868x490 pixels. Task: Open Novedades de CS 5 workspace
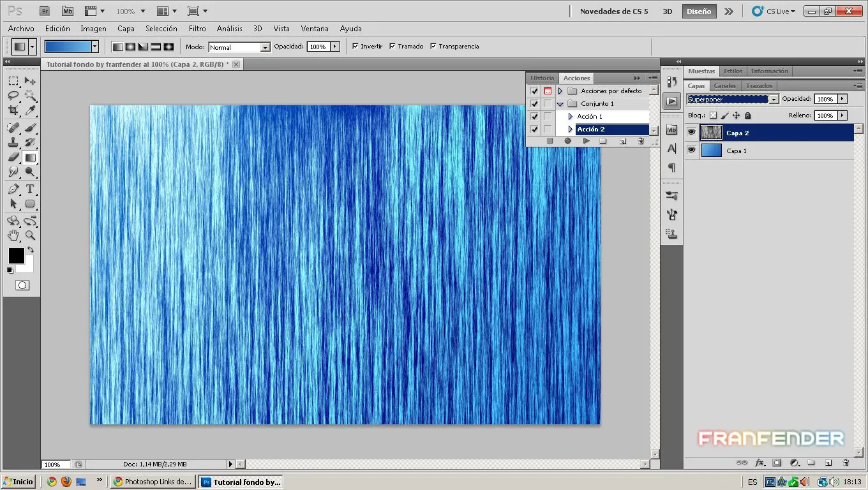614,11
